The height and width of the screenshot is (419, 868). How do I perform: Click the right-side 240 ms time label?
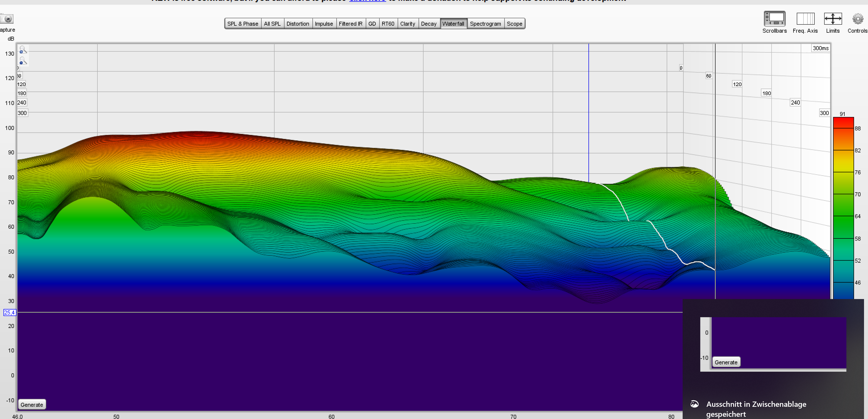pyautogui.click(x=795, y=102)
